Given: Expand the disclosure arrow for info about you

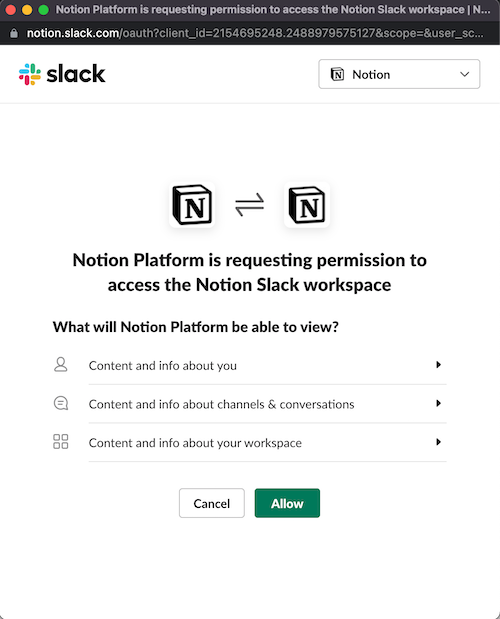Looking at the screenshot, I should click(x=438, y=364).
